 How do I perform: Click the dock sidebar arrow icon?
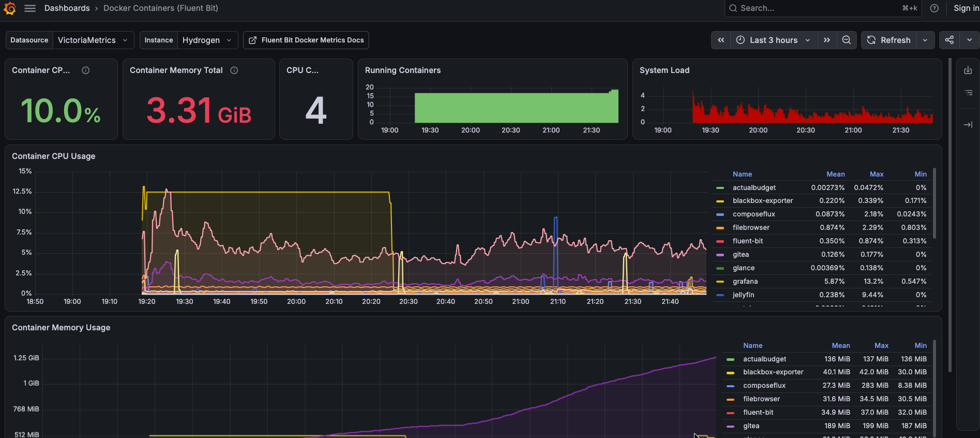968,125
